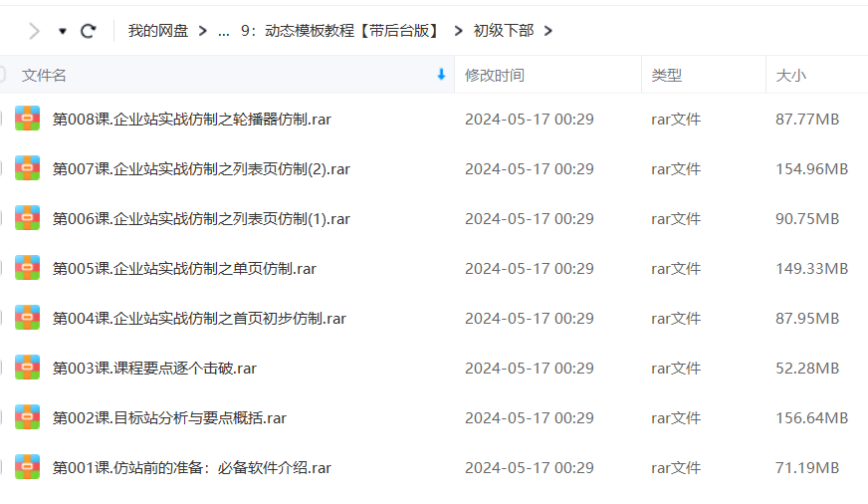The height and width of the screenshot is (504, 868).
Task: Click the rar icon of 第008课 file
Action: coord(27,119)
